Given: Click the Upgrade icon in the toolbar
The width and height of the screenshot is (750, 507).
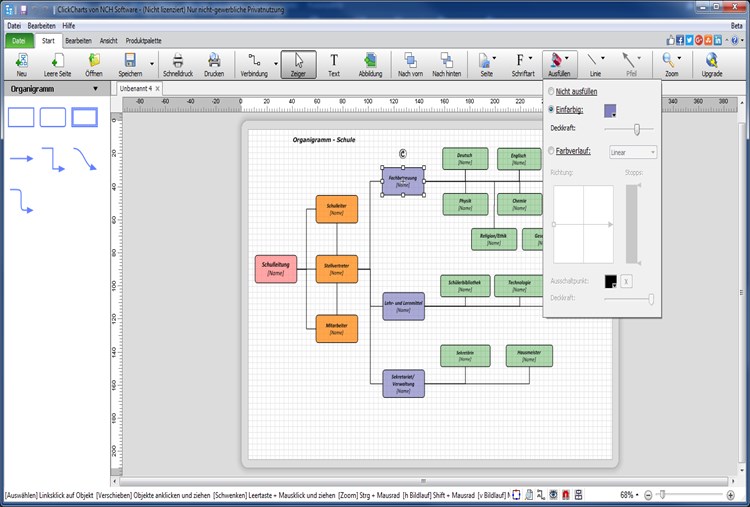Looking at the screenshot, I should (712, 65).
